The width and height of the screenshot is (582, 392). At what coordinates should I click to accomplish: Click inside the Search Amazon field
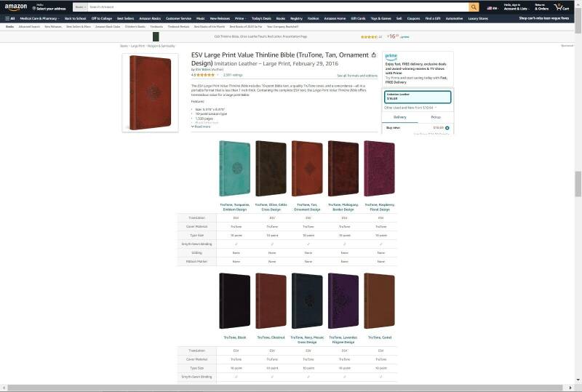(278, 7)
